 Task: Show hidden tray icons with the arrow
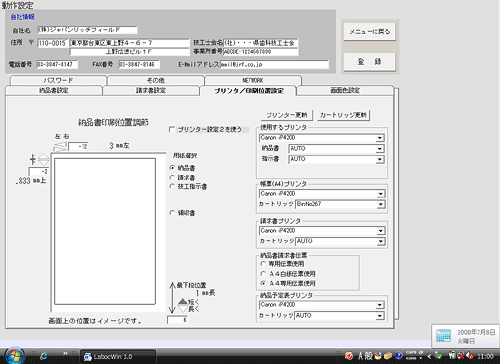(429, 356)
